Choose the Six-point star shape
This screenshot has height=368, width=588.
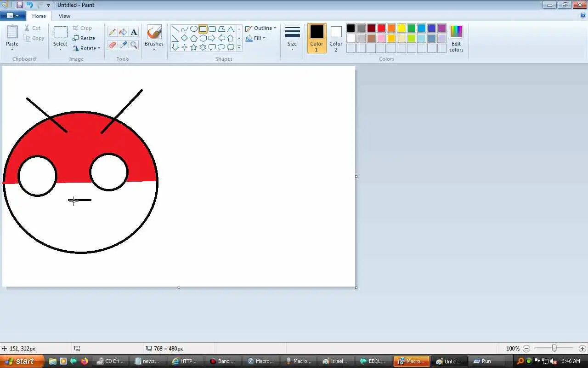point(203,47)
